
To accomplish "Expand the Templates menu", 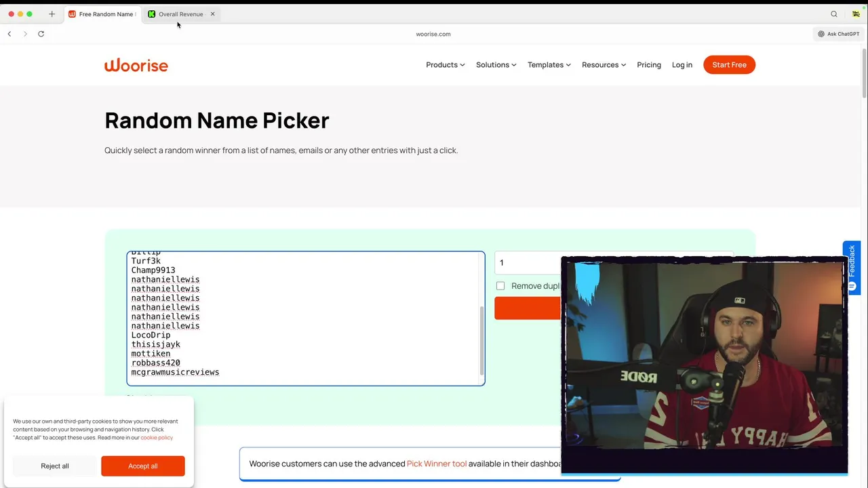I will pyautogui.click(x=549, y=65).
